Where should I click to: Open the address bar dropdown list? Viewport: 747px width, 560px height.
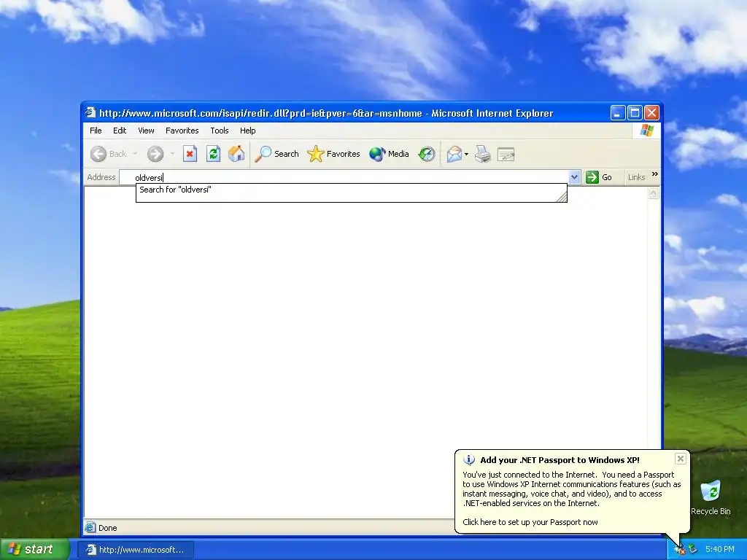tap(574, 177)
